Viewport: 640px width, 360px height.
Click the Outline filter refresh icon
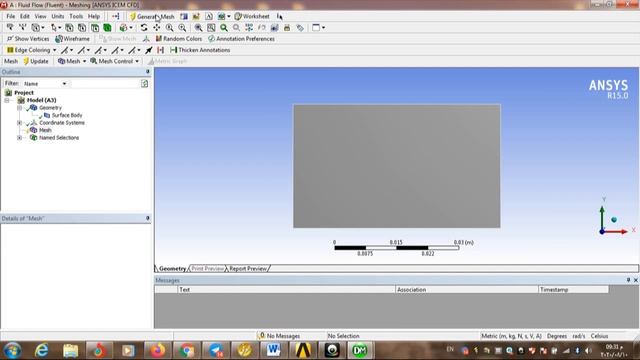(144, 84)
